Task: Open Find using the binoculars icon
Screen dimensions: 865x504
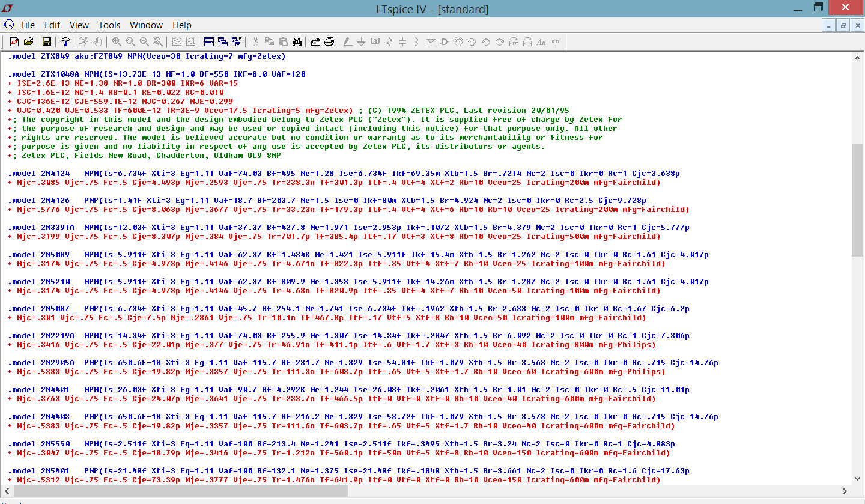Action: coord(297,41)
